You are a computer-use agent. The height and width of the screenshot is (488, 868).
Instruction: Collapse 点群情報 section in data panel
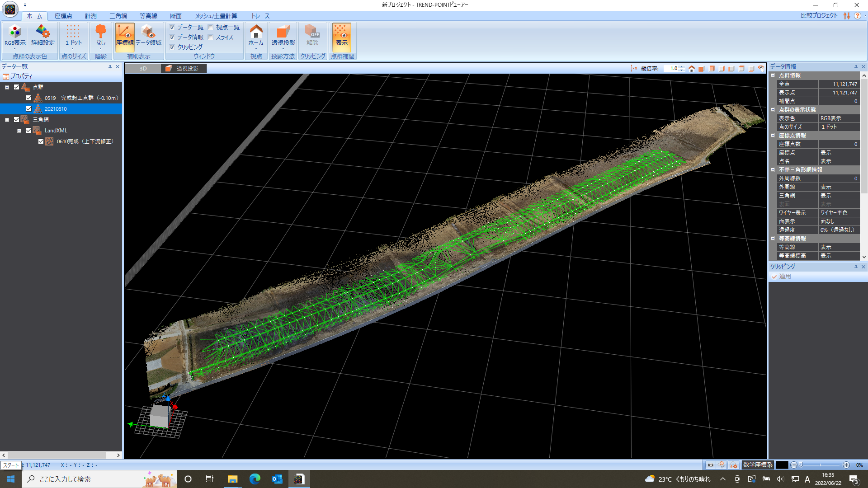point(773,75)
